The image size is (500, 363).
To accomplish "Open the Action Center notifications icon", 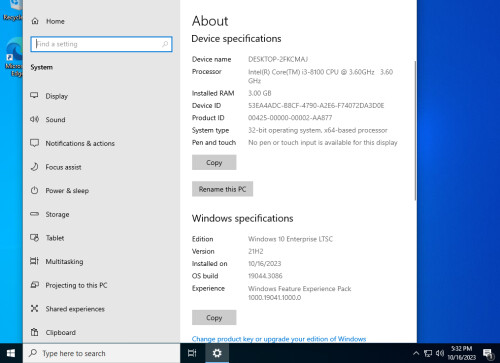I will click(488, 353).
